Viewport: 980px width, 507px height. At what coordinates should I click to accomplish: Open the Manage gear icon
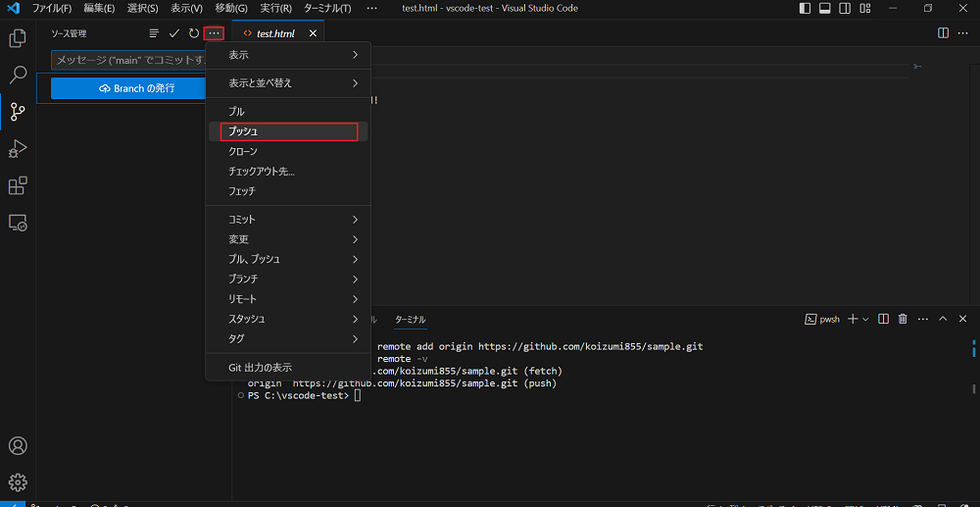[x=18, y=482]
